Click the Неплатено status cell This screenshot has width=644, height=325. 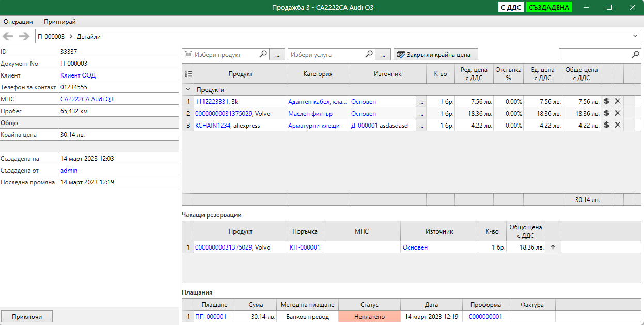pyautogui.click(x=369, y=317)
